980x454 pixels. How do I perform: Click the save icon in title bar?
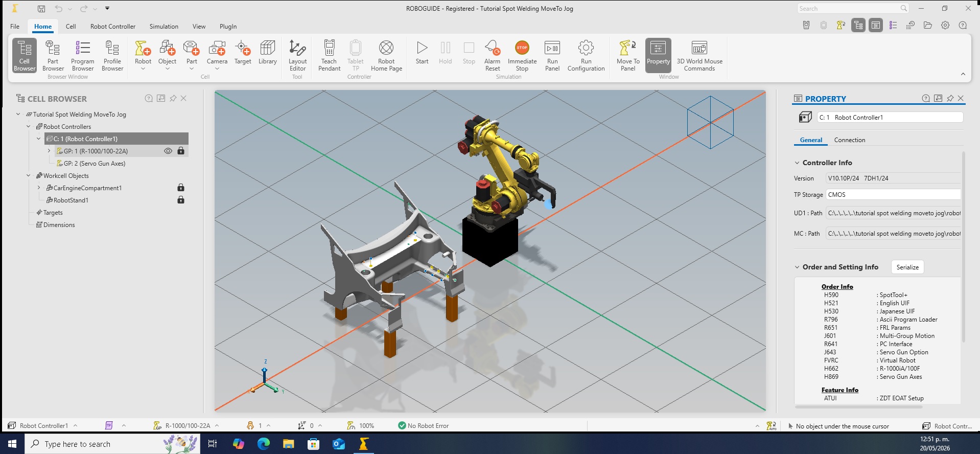click(x=41, y=9)
